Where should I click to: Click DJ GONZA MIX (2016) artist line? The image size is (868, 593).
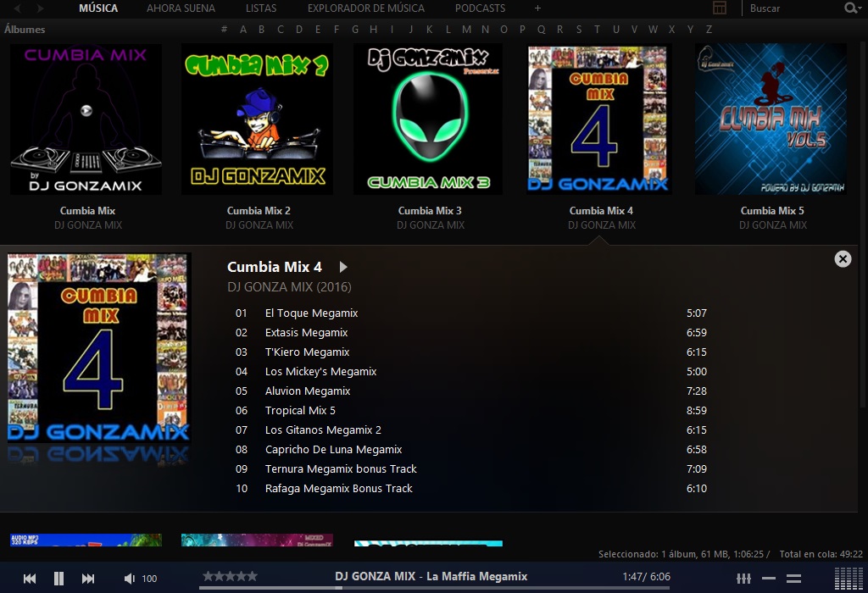289,287
